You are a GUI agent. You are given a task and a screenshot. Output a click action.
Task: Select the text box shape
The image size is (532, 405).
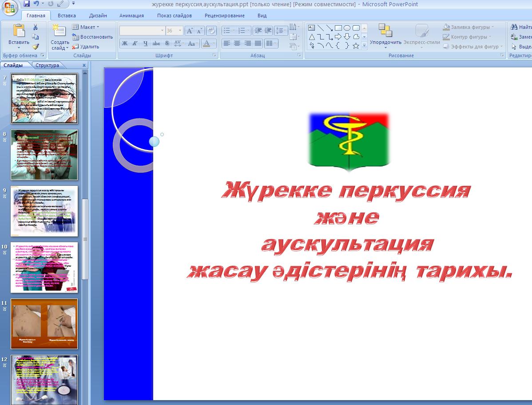point(311,28)
